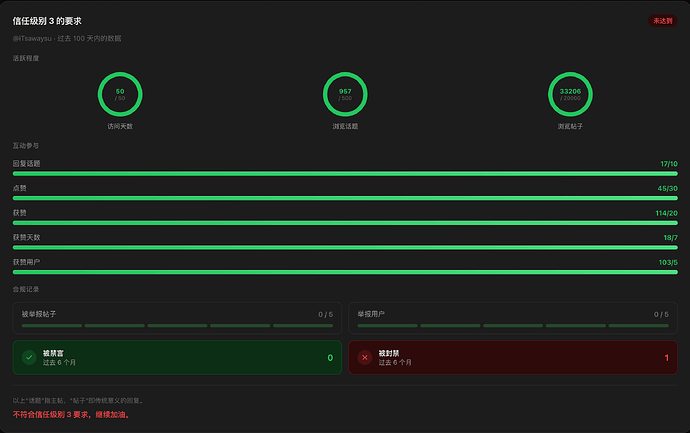Click the 未达到 status badge
Image resolution: width=690 pixels, height=433 pixels.
pos(662,21)
